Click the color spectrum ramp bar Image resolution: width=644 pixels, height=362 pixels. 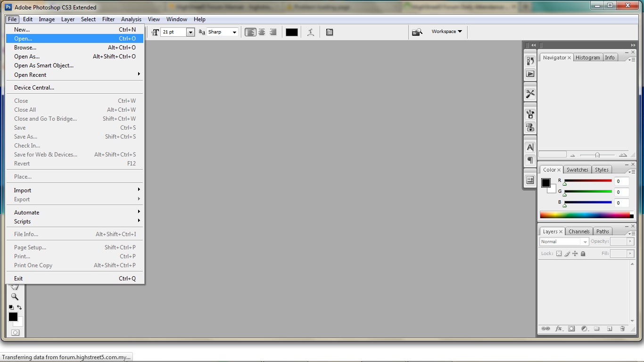tap(586, 215)
